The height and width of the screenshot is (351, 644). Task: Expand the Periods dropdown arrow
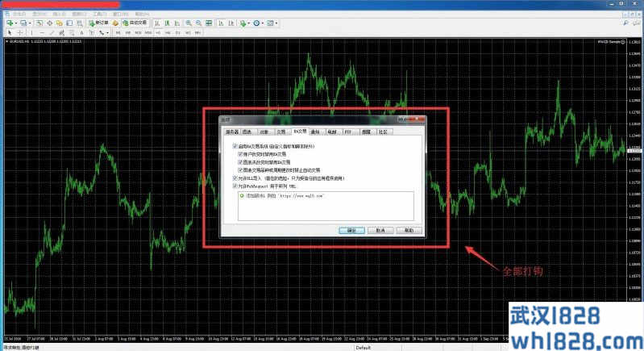(263, 23)
